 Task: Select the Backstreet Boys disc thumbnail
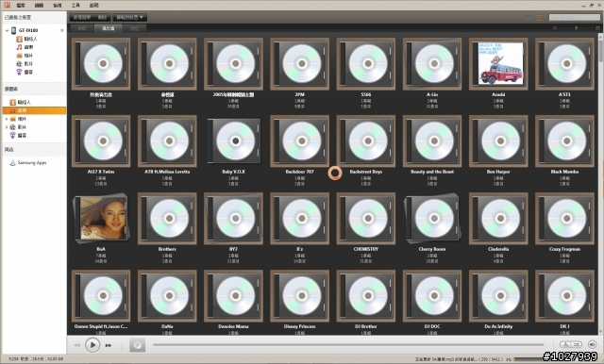366,141
